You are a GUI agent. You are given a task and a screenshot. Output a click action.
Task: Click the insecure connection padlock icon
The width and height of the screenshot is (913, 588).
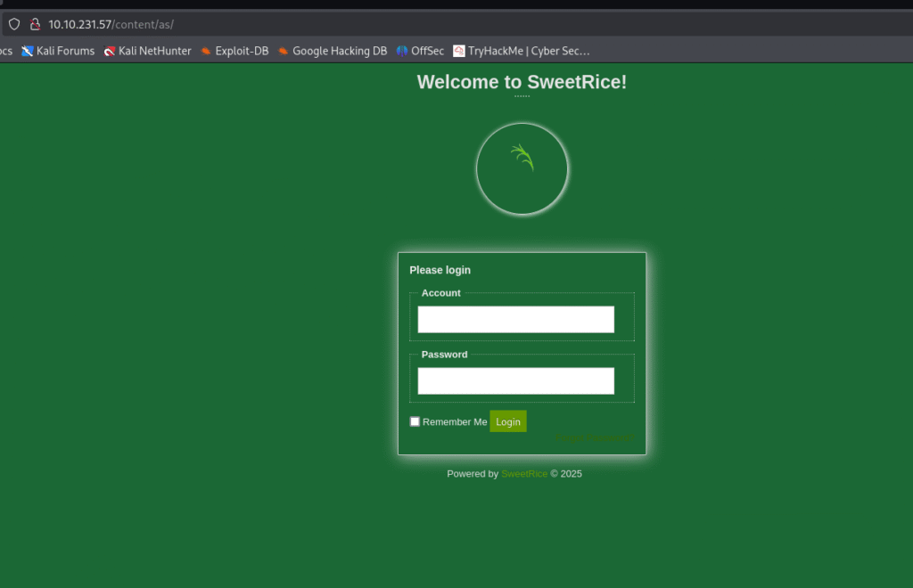36,24
